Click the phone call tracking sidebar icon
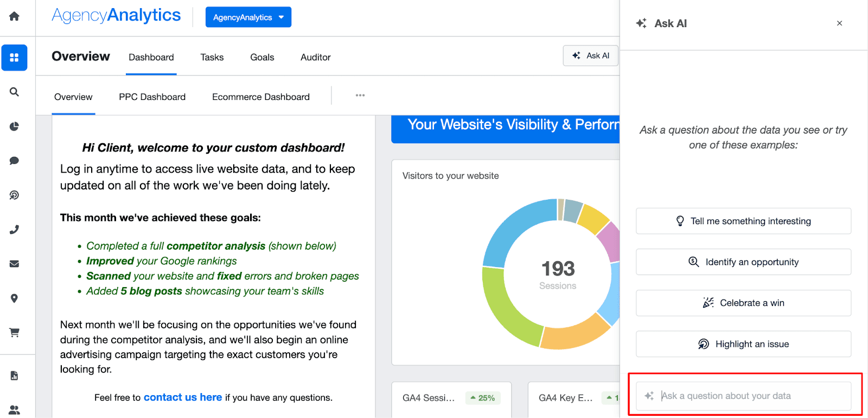Viewport: 868px width, 418px height. pyautogui.click(x=15, y=230)
